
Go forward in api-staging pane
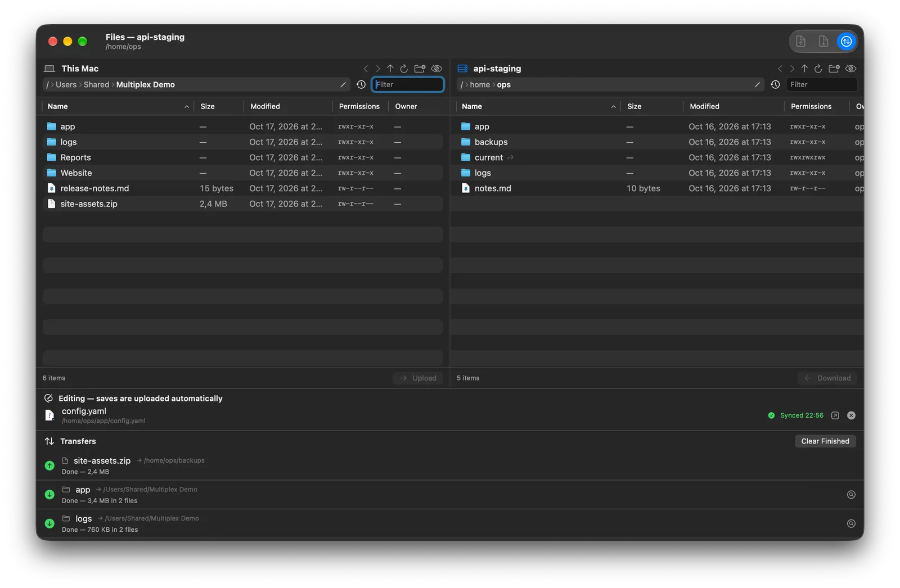[792, 69]
